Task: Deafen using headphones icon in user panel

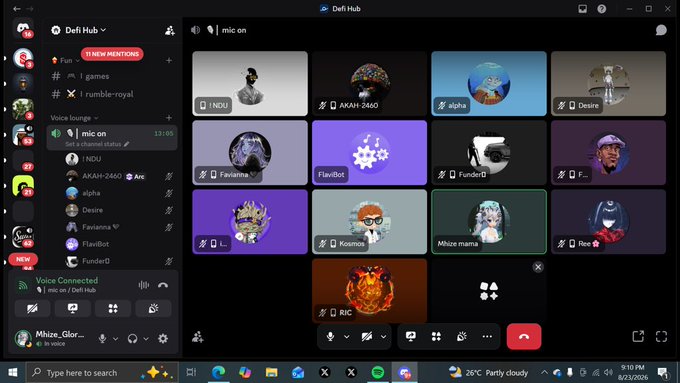Action: click(133, 338)
